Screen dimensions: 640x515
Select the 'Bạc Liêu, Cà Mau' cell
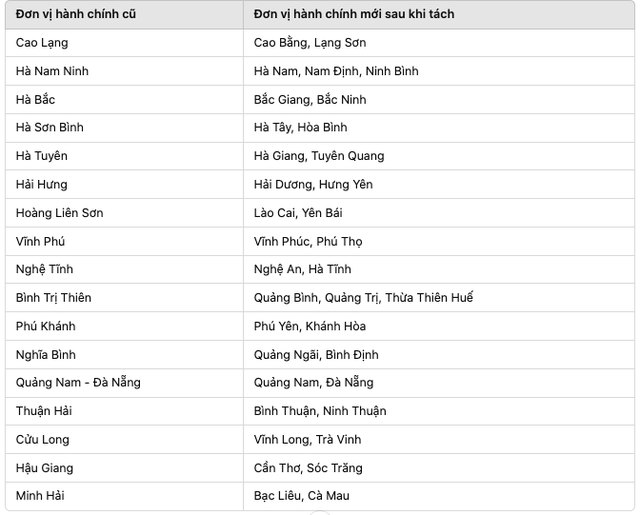(x=302, y=495)
